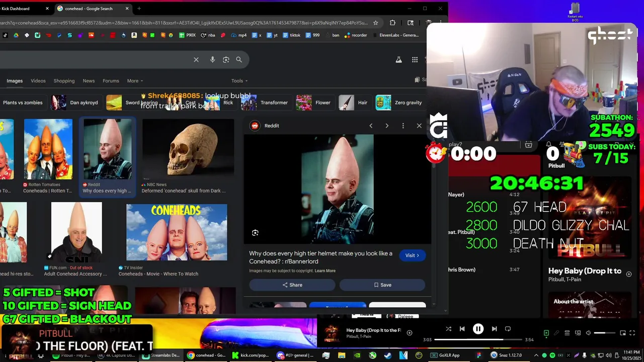Open Google Lens search by image
Viewport: 644px width, 362px height.
[226, 60]
